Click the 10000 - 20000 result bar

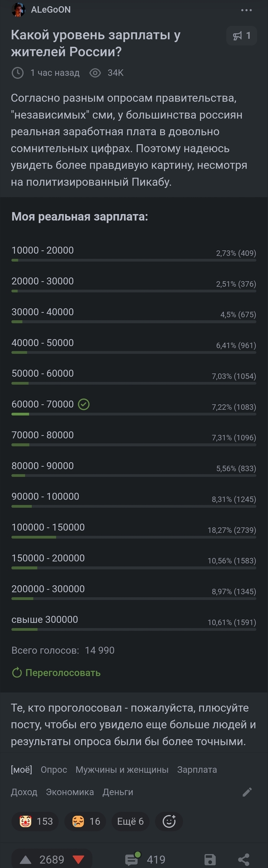(x=134, y=260)
